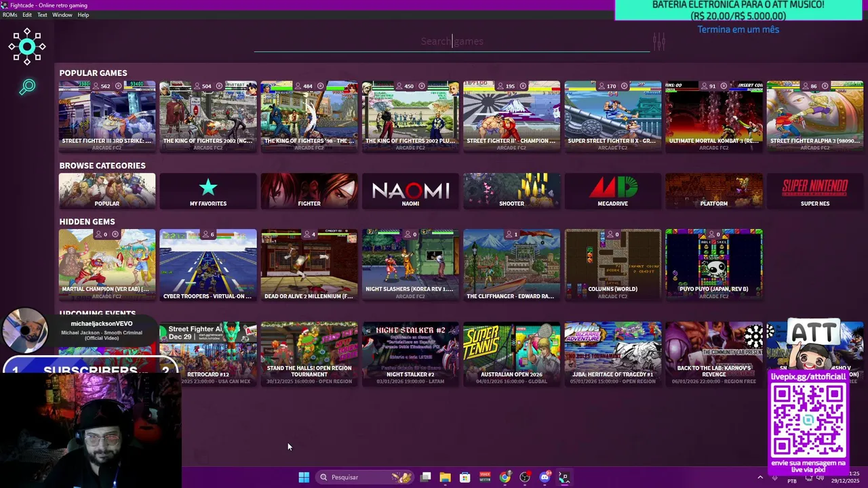Open The King of Fighters 2002 Plus game
The height and width of the screenshot is (488, 868).
[410, 116]
